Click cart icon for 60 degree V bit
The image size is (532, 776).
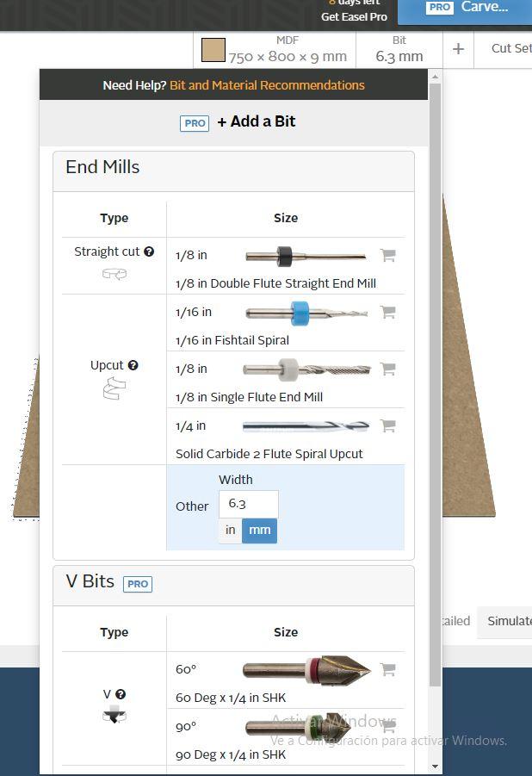click(388, 668)
